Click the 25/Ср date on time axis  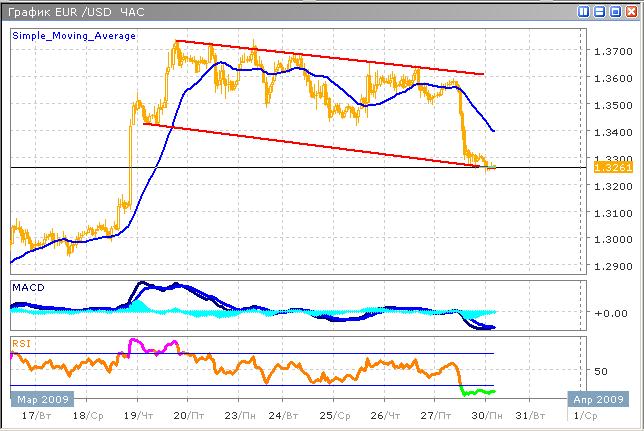pyautogui.click(x=340, y=413)
